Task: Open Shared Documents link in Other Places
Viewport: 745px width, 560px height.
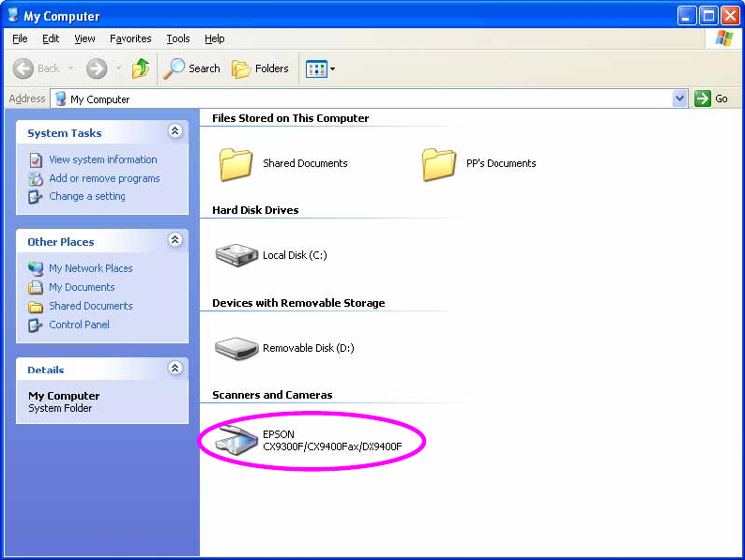Action: tap(91, 306)
